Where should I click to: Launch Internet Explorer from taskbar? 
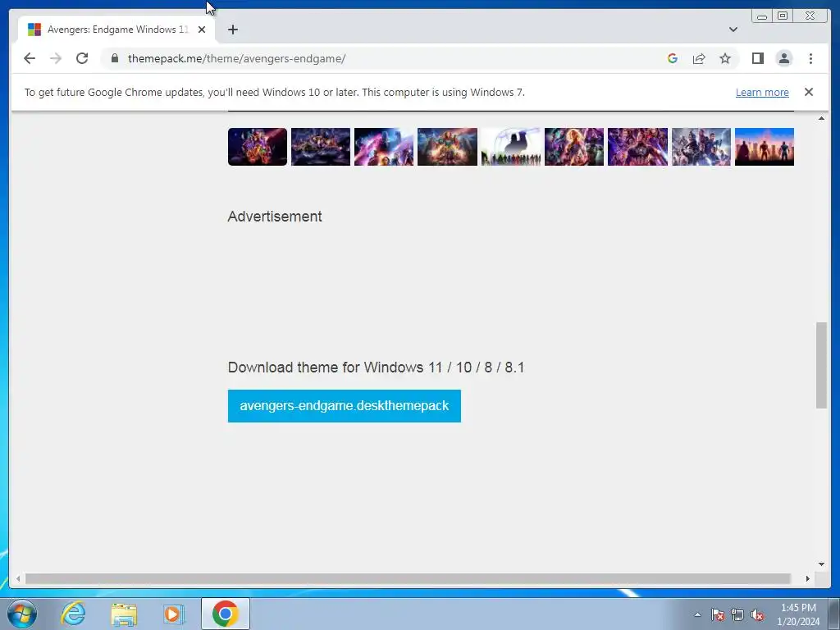[73, 614]
